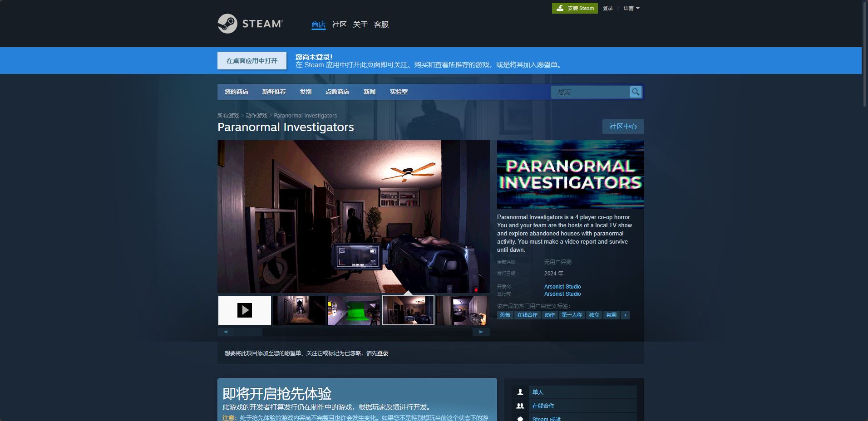
Task: Open the 类别 tab
Action: (306, 92)
